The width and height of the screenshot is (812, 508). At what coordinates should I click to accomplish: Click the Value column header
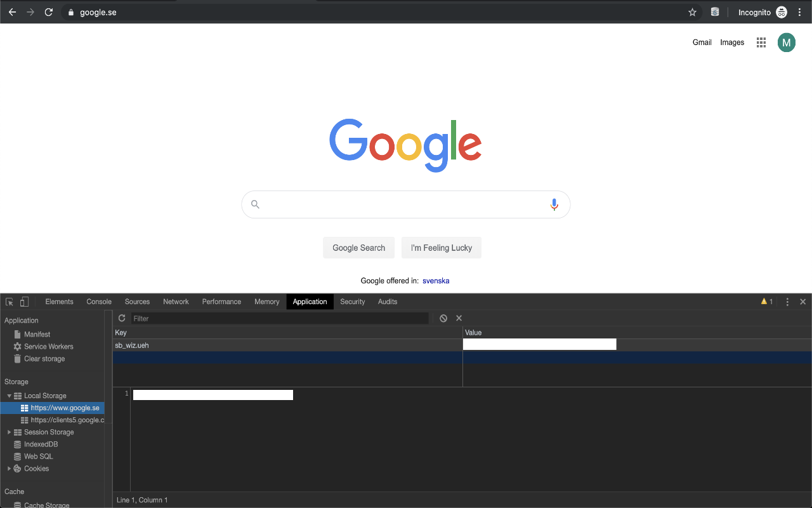[x=638, y=333]
